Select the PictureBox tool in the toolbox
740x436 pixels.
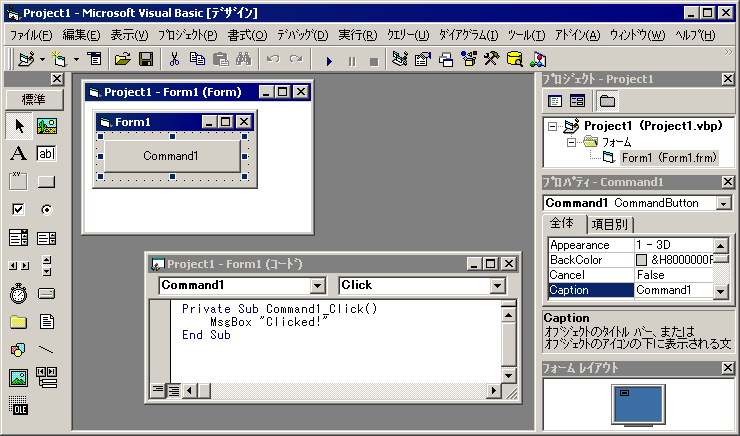pyautogui.click(x=47, y=126)
